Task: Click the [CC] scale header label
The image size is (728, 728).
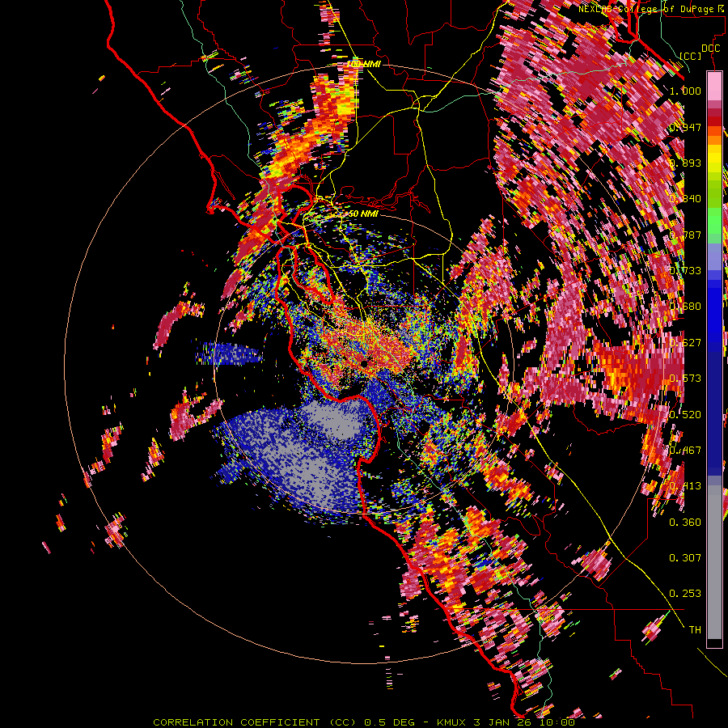Action: [691, 56]
